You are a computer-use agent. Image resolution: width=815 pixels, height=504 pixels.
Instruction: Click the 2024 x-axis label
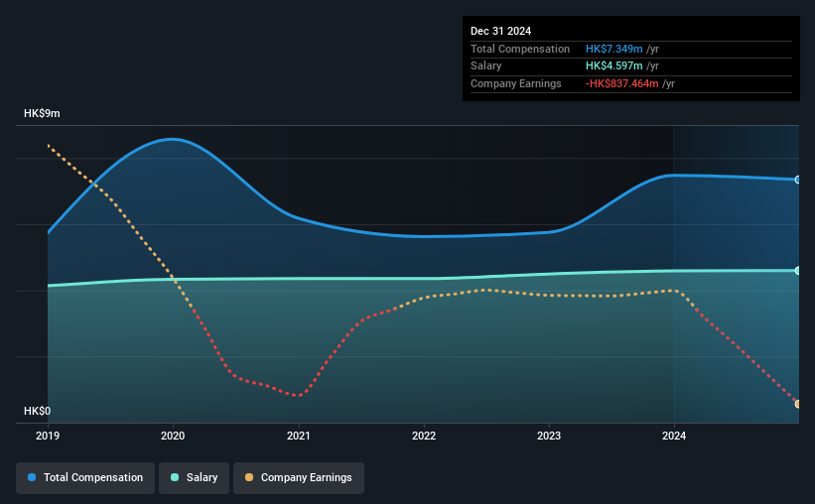click(674, 436)
